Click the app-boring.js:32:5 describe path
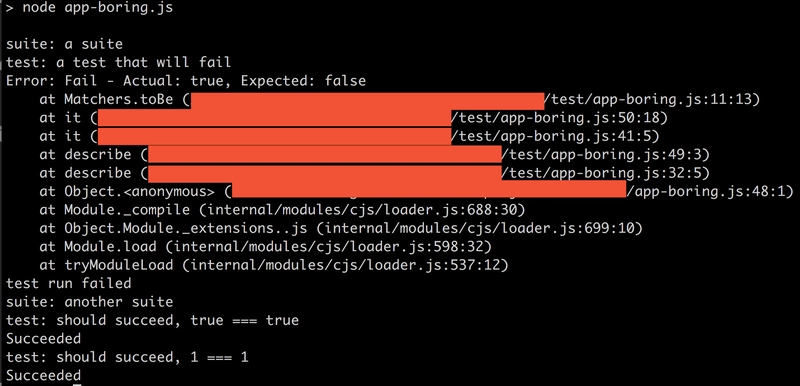Viewport: 800px width, 386px height. pos(606,173)
